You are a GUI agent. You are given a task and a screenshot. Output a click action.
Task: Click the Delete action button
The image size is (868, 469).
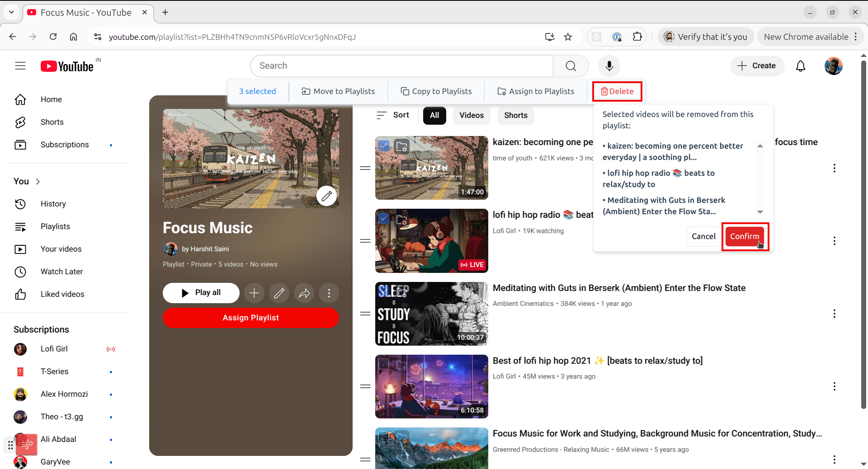point(617,91)
